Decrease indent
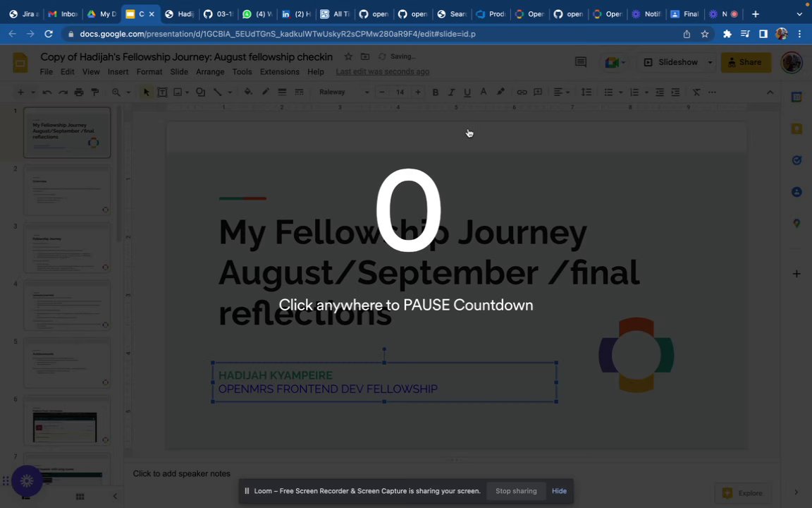Viewport: 812px width, 508px height. point(659,92)
